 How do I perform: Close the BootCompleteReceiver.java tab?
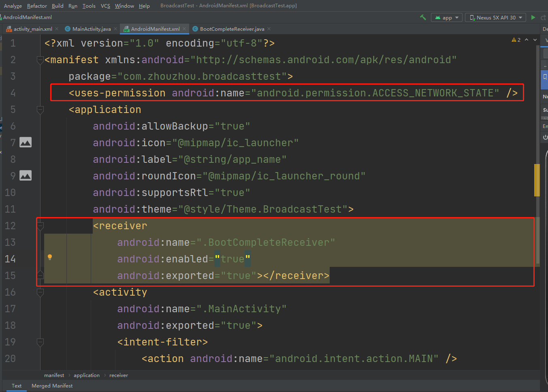pos(269,29)
